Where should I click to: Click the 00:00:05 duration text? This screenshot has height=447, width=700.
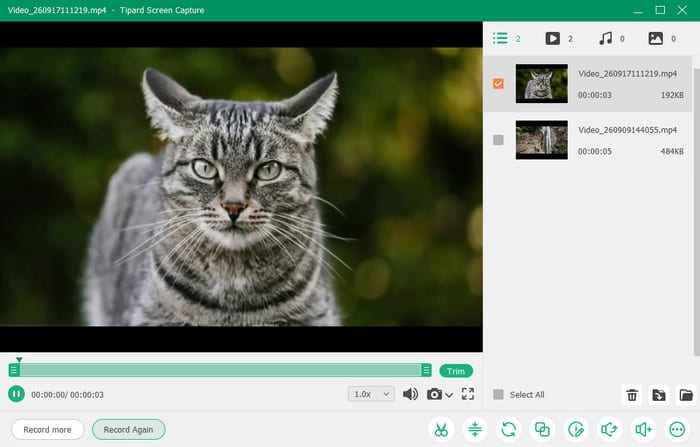click(x=595, y=151)
